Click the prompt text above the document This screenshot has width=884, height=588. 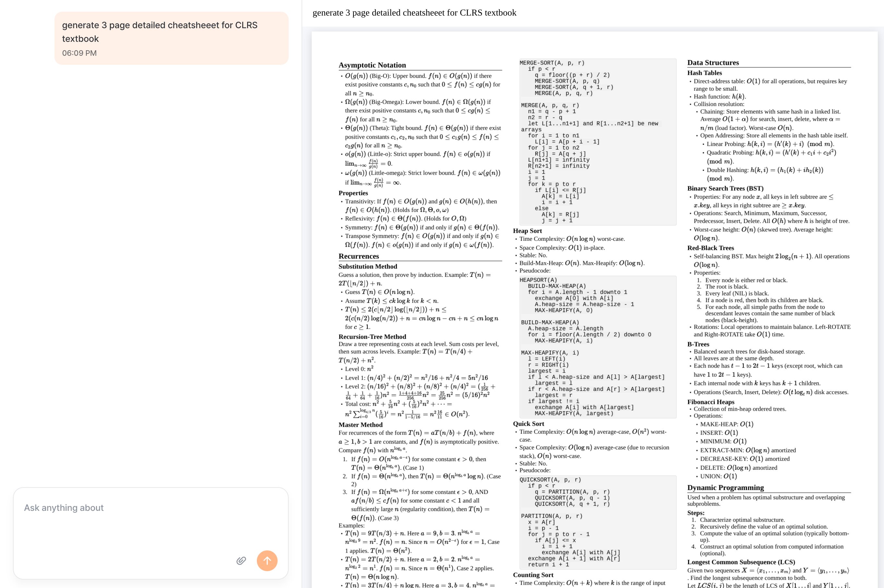coord(414,12)
